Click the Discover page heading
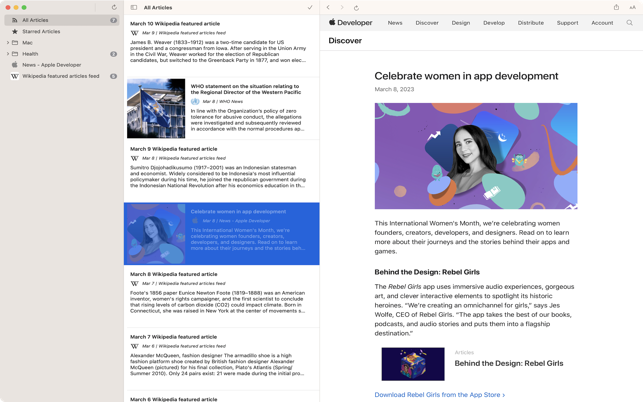Image resolution: width=643 pixels, height=402 pixels. pyautogui.click(x=345, y=41)
